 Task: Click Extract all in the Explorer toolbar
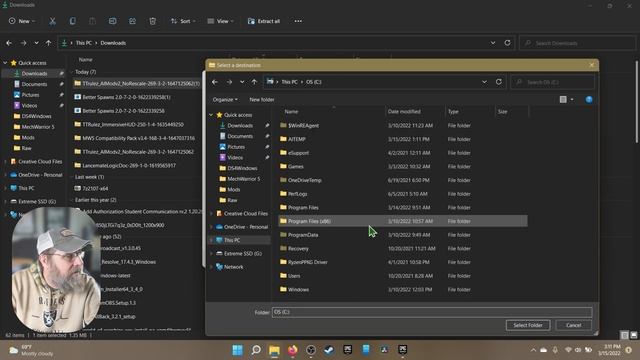click(264, 21)
